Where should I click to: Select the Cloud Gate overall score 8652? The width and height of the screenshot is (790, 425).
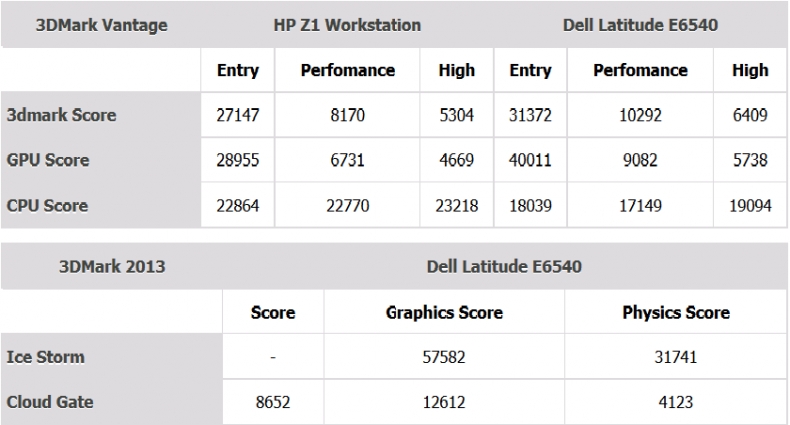tap(273, 400)
